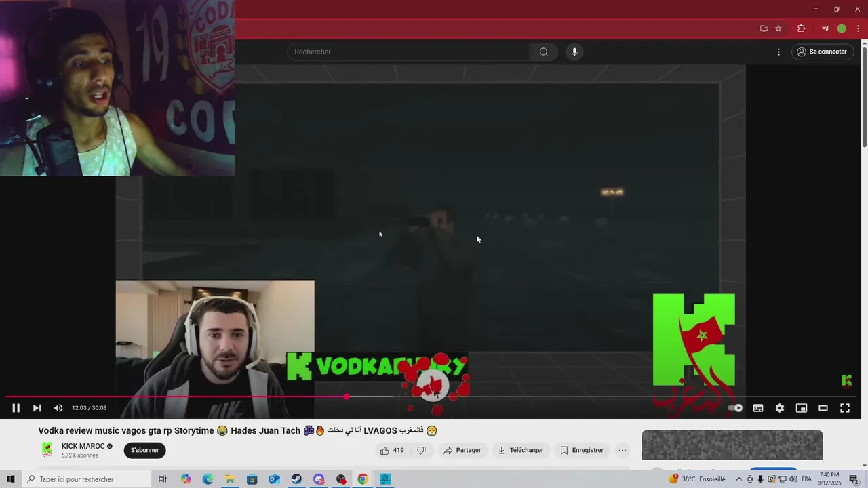Open the clock showing 7:40 PM
Screen dimensions: 868x488
pyautogui.click(x=829, y=479)
